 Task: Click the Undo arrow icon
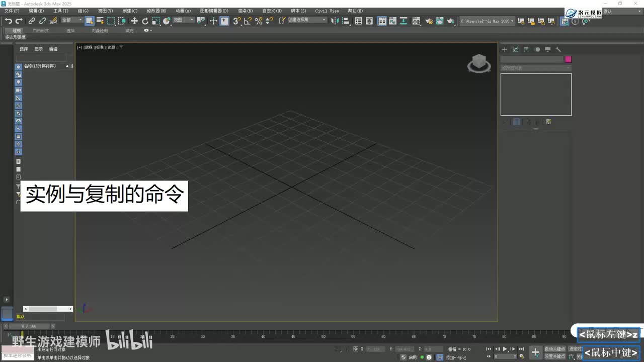tap(8, 21)
